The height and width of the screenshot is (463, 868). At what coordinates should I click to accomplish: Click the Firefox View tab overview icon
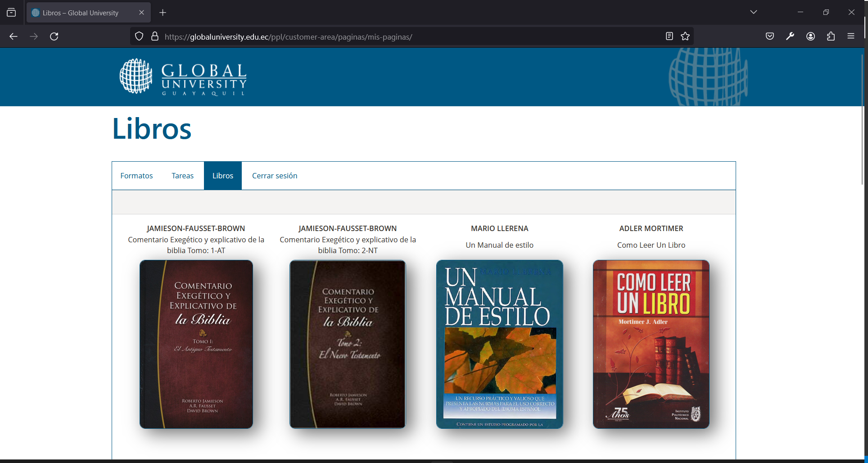(11, 13)
